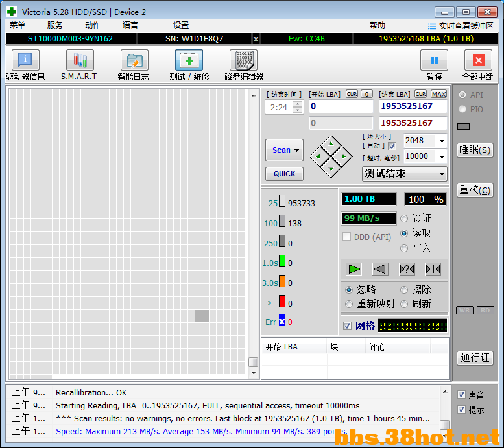Click the 重校(C) recalibrate button
This screenshot has height=448, width=504.
[475, 190]
